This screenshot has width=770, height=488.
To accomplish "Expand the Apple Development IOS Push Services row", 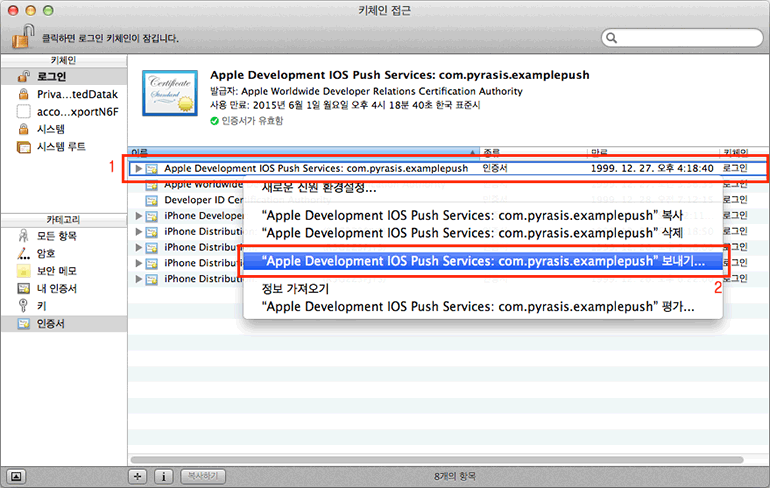I will (139, 169).
